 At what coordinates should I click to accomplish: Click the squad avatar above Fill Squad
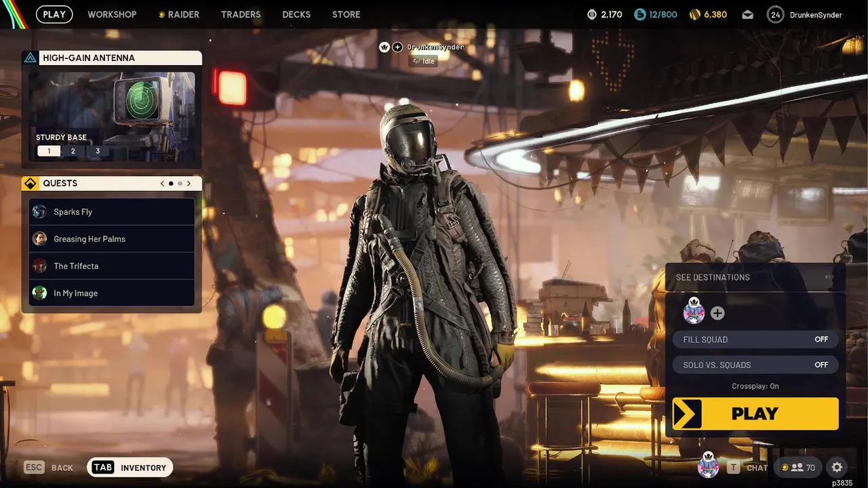[x=694, y=310]
